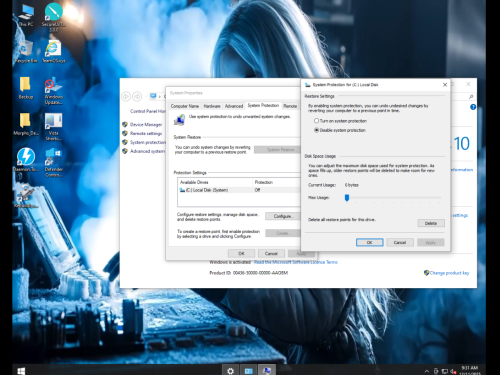Screen dimensions: 500x375
Task: Click the Windows Start button
Action: pyautogui.click(x=21, y=371)
